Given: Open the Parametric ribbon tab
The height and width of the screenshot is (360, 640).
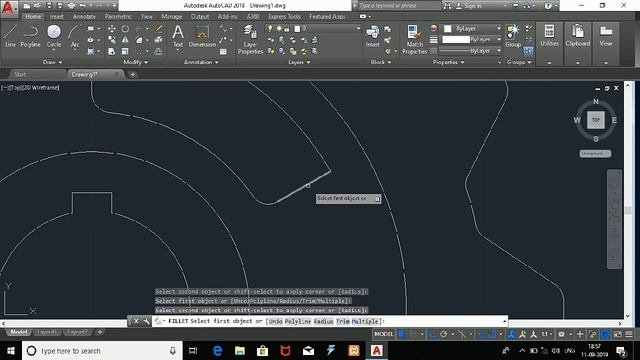Looking at the screenshot, I should point(118,16).
